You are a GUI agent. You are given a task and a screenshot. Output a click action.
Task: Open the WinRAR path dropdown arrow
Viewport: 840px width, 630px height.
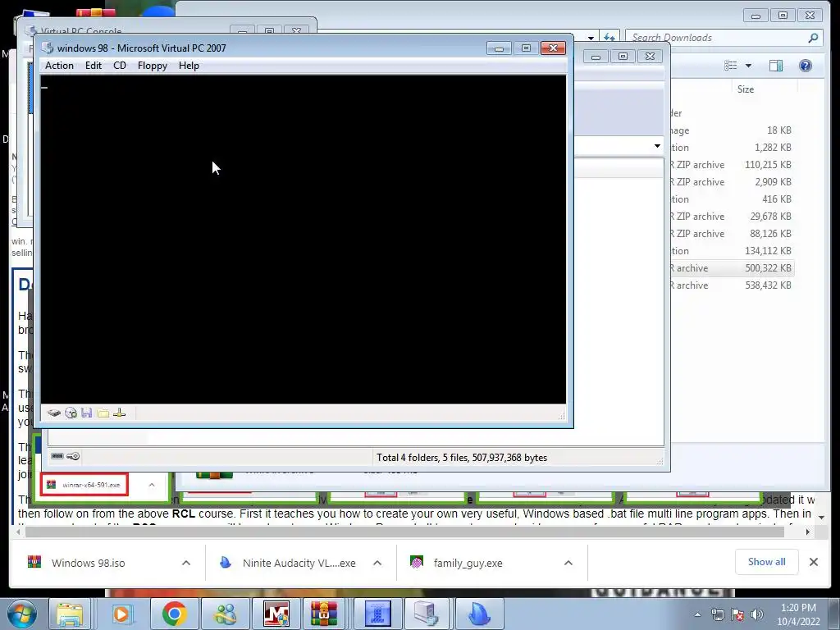pyautogui.click(x=657, y=146)
